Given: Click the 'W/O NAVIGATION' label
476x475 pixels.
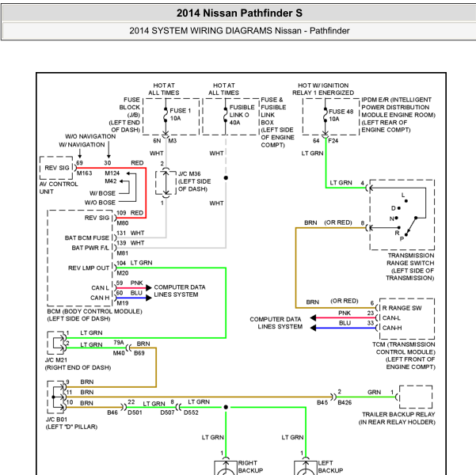Looking at the screenshot, I should click(90, 136).
